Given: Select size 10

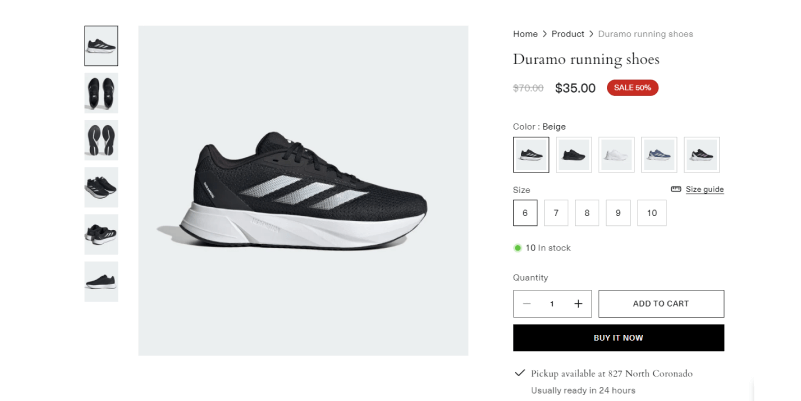Looking at the screenshot, I should tap(651, 213).
